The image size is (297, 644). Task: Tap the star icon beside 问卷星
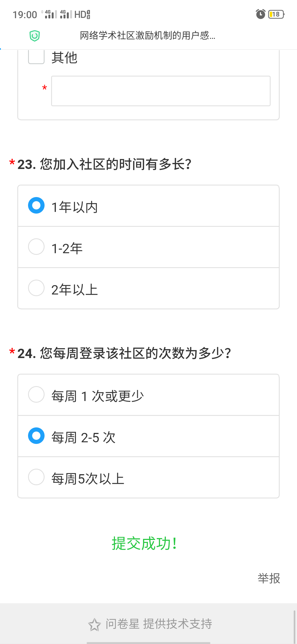tap(94, 624)
